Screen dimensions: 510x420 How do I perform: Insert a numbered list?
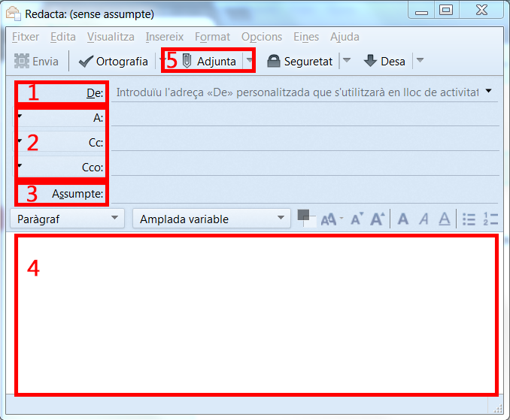click(490, 219)
